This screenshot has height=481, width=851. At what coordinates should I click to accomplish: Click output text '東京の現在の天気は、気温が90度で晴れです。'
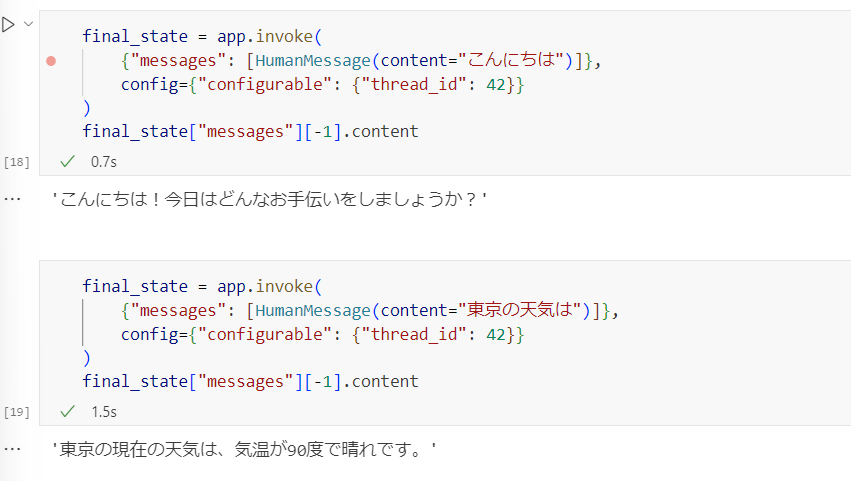coord(244,450)
